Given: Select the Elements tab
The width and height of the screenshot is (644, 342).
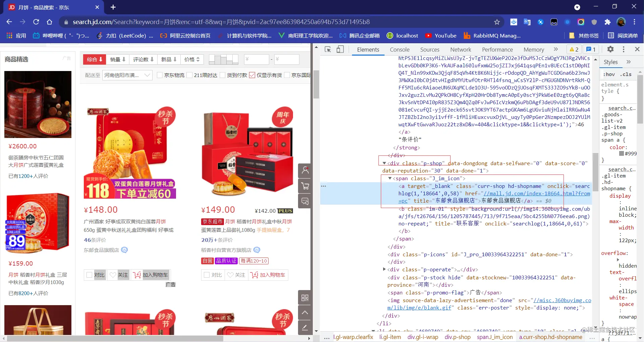Looking at the screenshot, I should tap(368, 50).
